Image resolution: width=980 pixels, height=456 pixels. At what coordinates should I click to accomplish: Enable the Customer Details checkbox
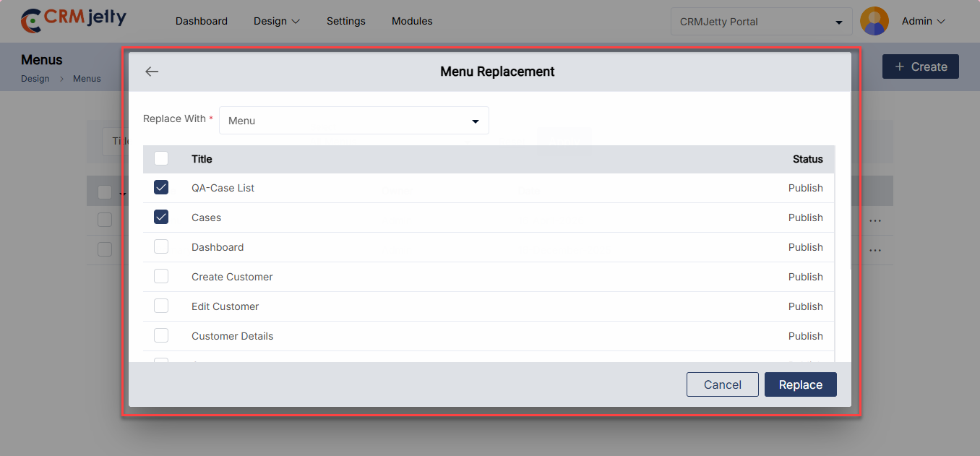click(x=161, y=336)
